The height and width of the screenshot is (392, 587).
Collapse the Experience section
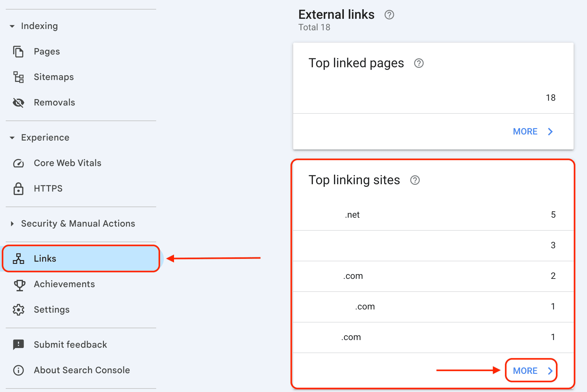(12, 138)
